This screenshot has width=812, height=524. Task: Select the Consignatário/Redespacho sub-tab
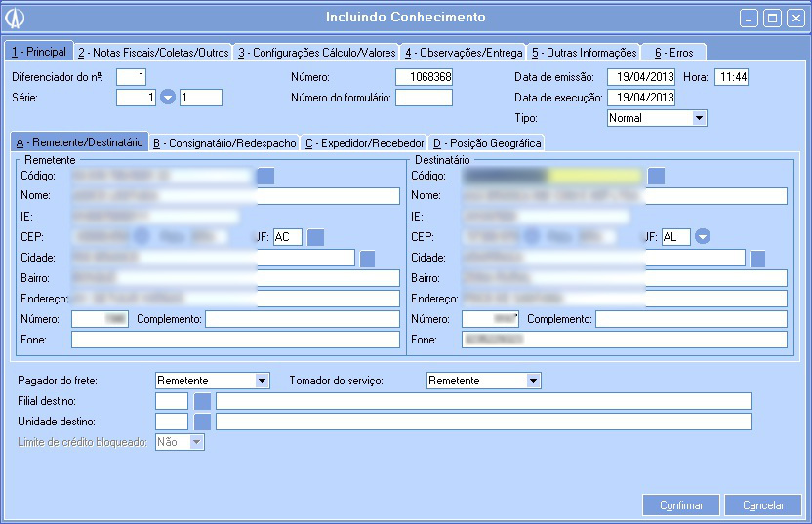coord(223,143)
